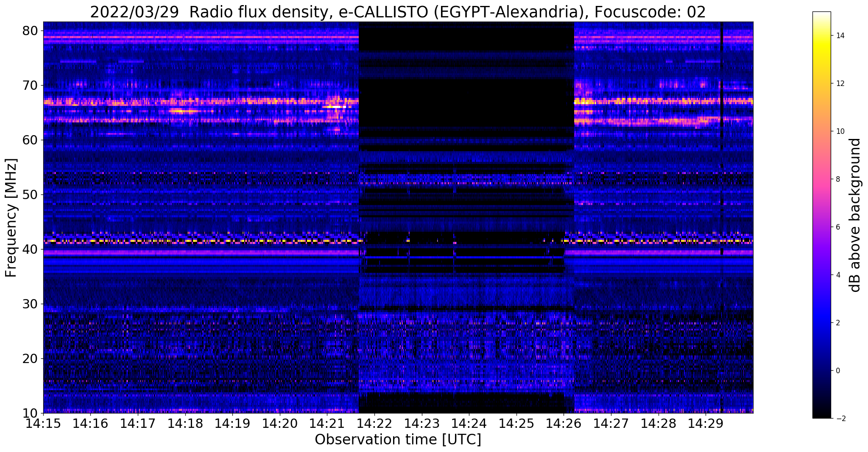The image size is (868, 452).
Task: Click the colorbar tick value 14
Action: pyautogui.click(x=840, y=36)
